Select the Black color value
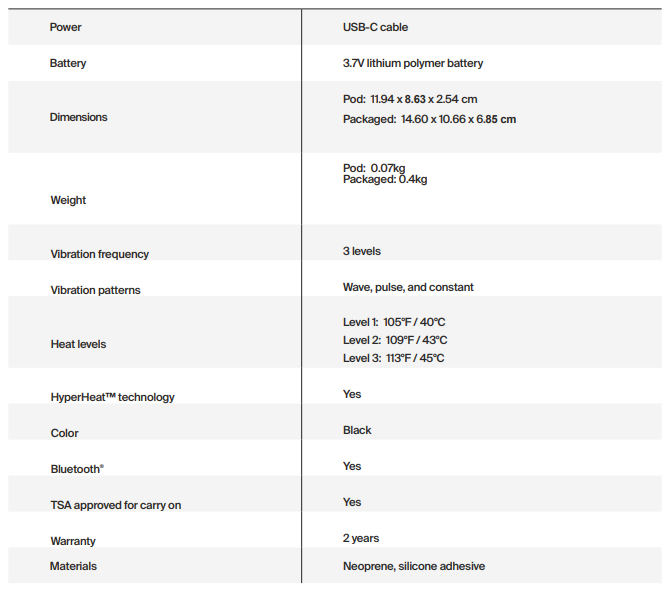Image resolution: width=671 pixels, height=591 pixels. [357, 430]
